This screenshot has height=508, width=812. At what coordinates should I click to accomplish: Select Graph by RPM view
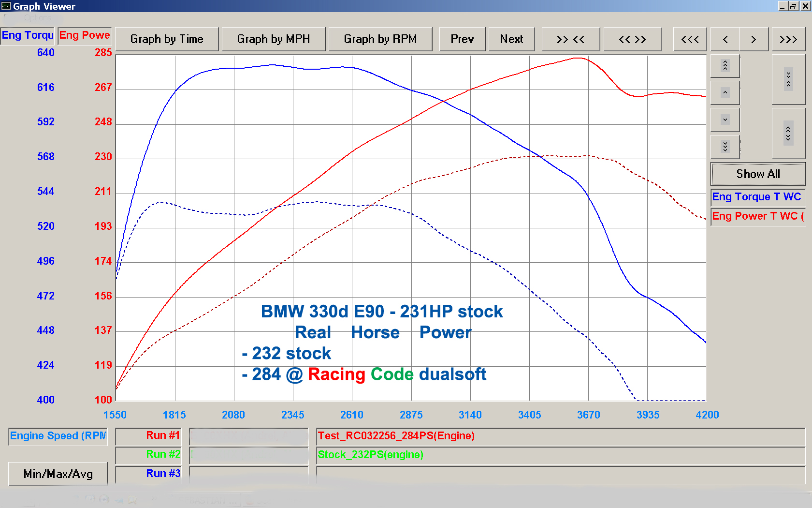click(x=380, y=39)
